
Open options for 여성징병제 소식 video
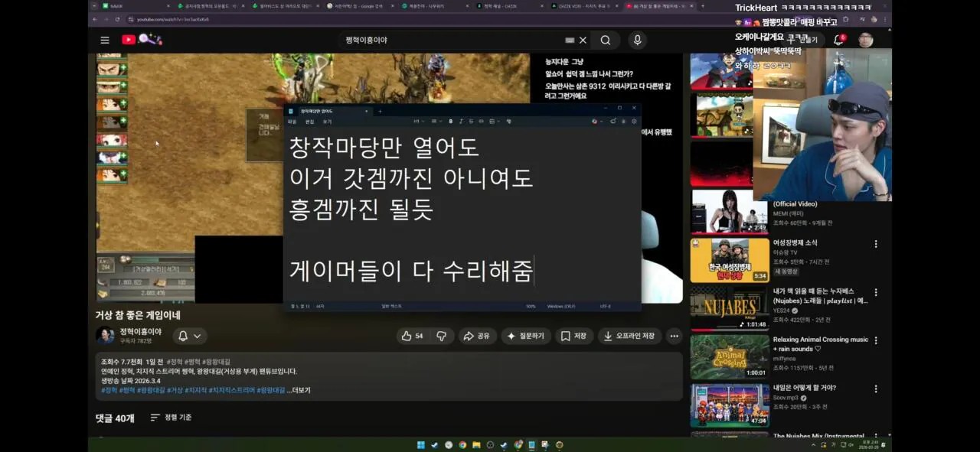(876, 244)
